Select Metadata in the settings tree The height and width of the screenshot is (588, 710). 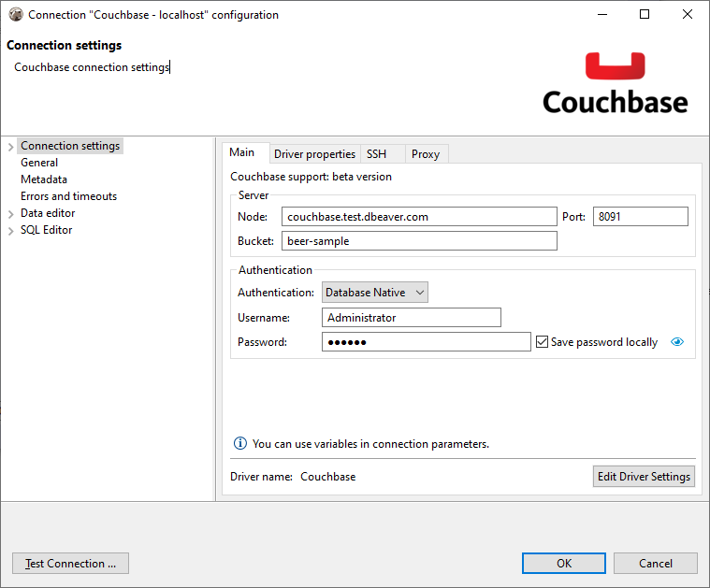click(44, 179)
